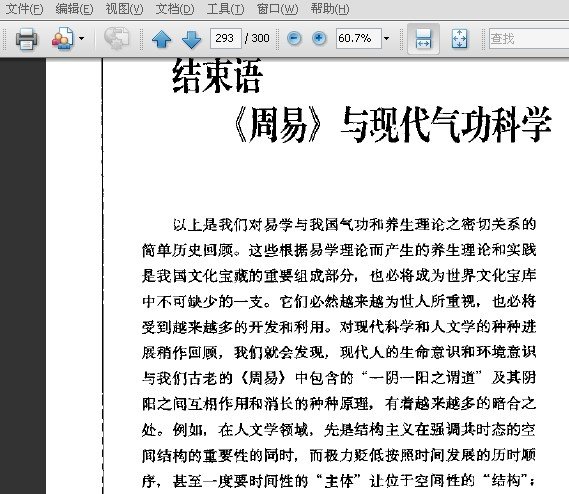The height and width of the screenshot is (494, 569).
Task: Click the 查找 search field
Action: click(529, 38)
